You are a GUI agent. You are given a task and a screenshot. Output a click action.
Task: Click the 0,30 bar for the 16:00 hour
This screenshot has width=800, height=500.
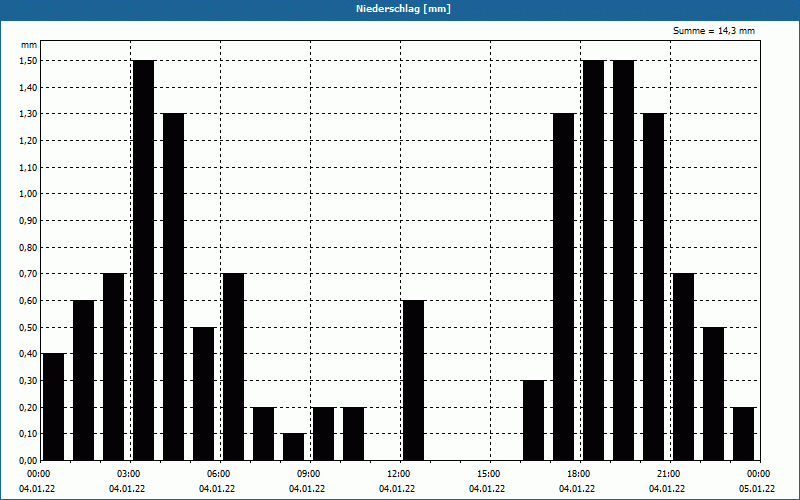[534, 420]
